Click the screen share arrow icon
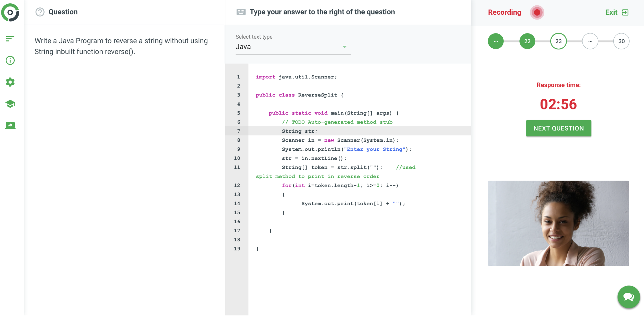Image resolution: width=644 pixels, height=316 pixels. coord(10,125)
